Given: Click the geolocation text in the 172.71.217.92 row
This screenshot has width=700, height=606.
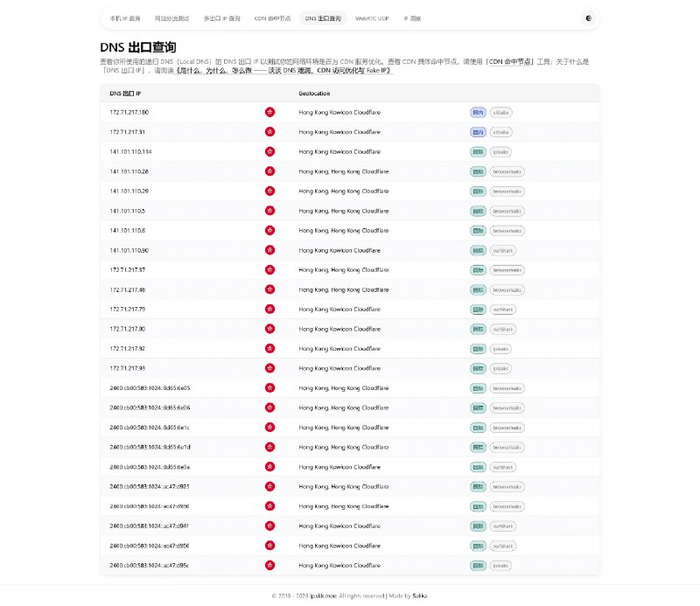Looking at the screenshot, I should pos(339,349).
